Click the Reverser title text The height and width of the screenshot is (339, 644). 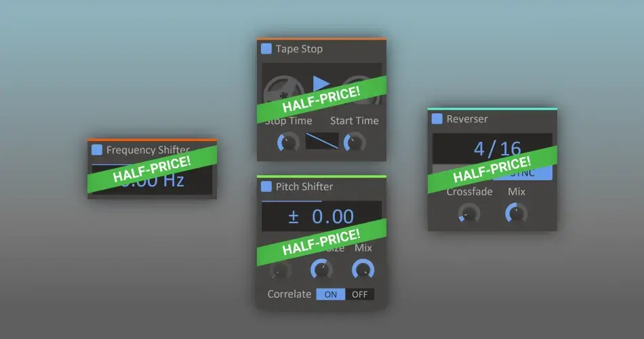tap(467, 119)
